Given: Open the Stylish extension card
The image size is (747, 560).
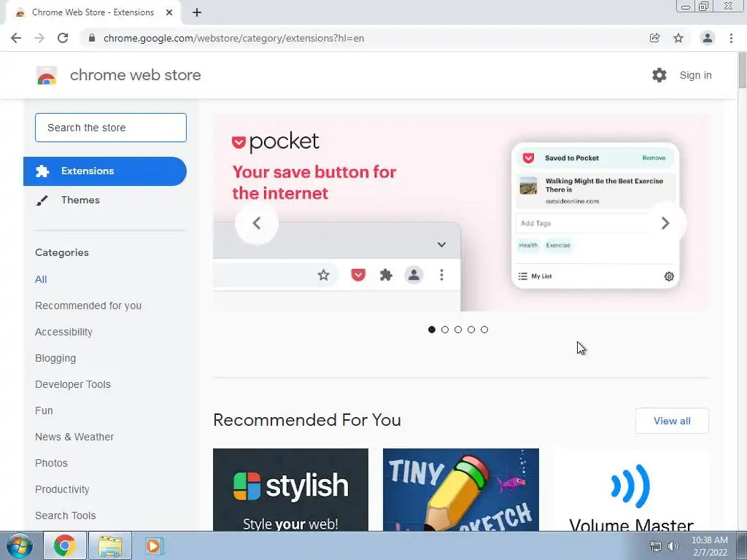Looking at the screenshot, I should [x=290, y=489].
